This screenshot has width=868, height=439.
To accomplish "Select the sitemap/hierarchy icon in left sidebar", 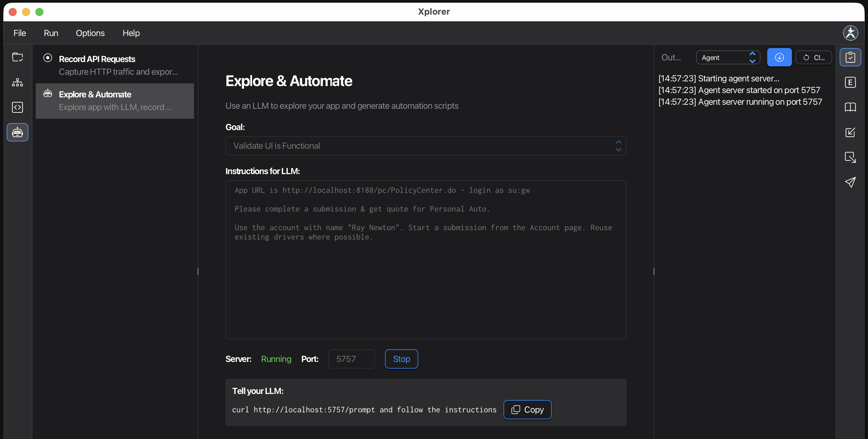I will 17,82.
